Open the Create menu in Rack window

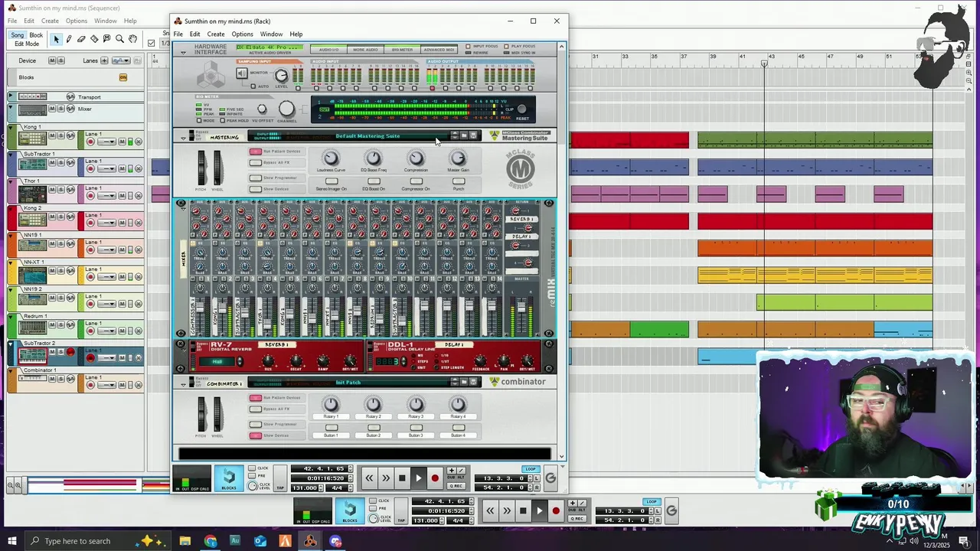point(216,34)
